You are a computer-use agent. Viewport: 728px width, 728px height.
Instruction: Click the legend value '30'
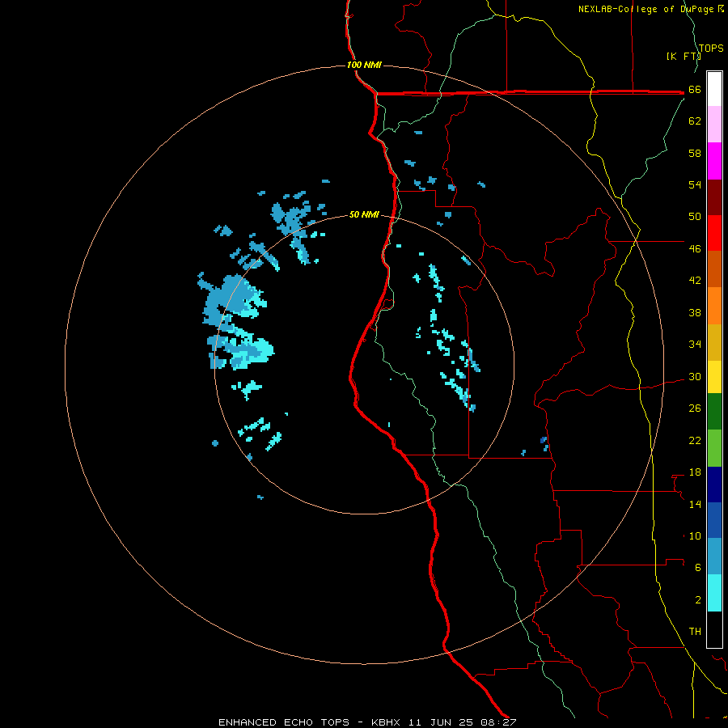click(x=695, y=376)
